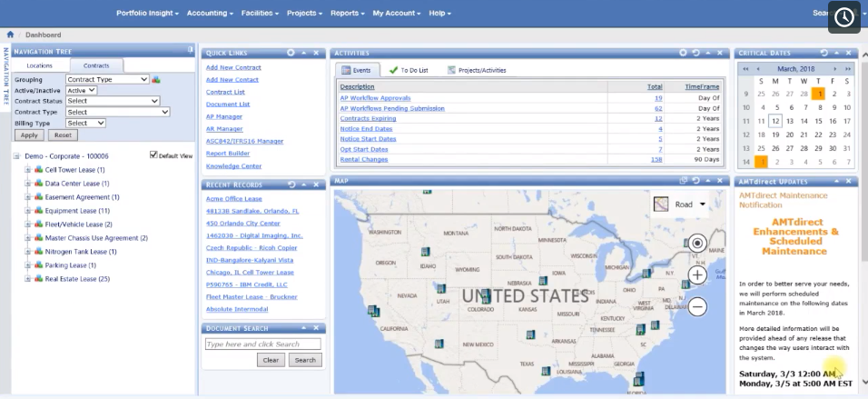
Task: Click the clock icon at top right
Action: click(x=844, y=17)
